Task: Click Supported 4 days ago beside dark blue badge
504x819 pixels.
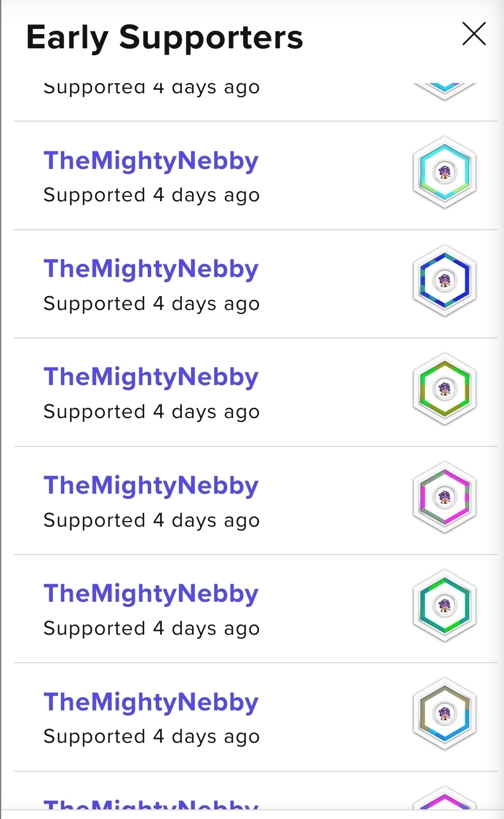Action: 152,304
